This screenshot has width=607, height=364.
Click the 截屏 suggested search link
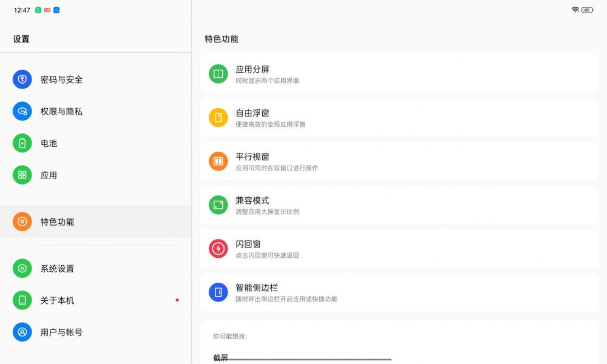221,358
